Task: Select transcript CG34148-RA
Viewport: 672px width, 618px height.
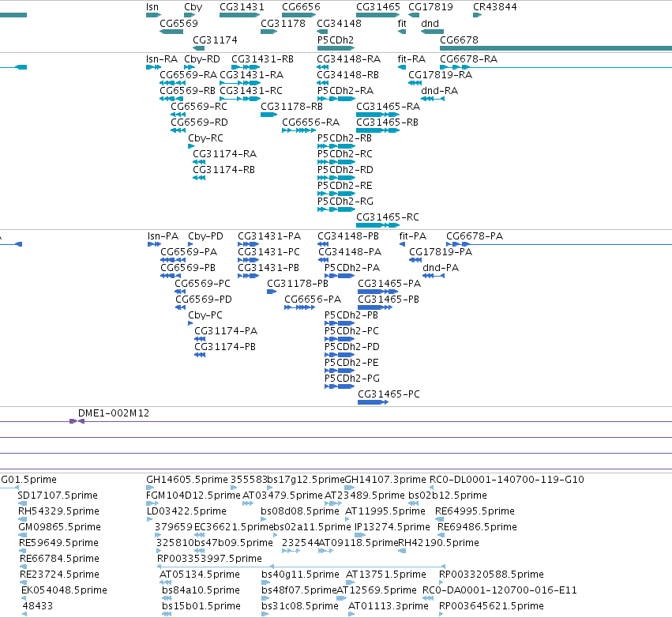Action: pyautogui.click(x=348, y=59)
